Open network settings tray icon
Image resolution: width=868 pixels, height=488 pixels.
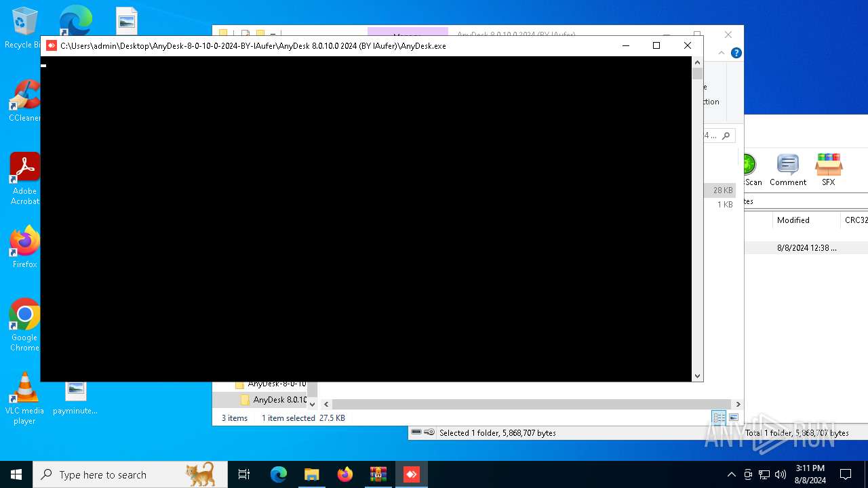point(764,474)
